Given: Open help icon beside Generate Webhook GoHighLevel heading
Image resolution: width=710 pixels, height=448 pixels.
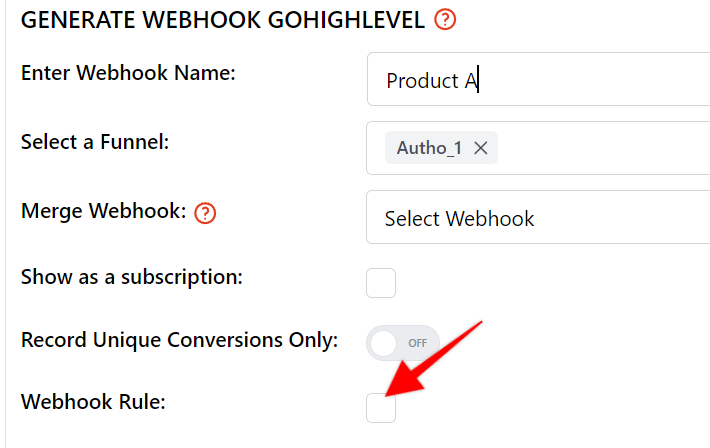Looking at the screenshot, I should coord(445,19).
